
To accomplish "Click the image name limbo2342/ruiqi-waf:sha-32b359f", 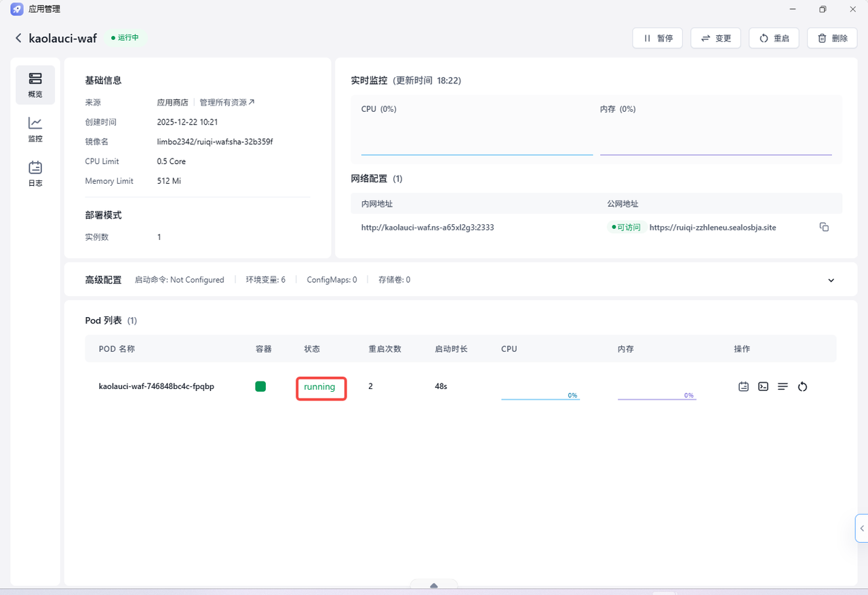I will 215,142.
